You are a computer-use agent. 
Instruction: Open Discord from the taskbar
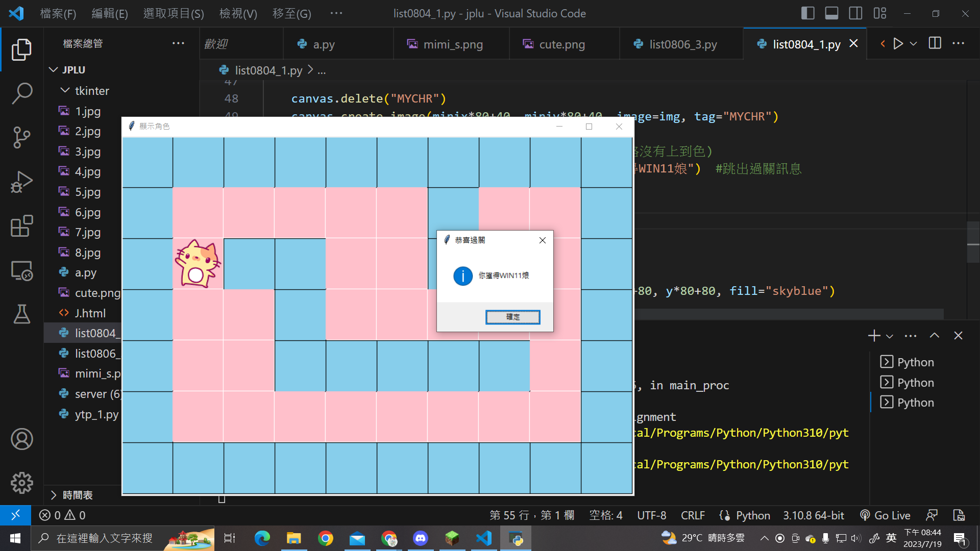pyautogui.click(x=420, y=538)
